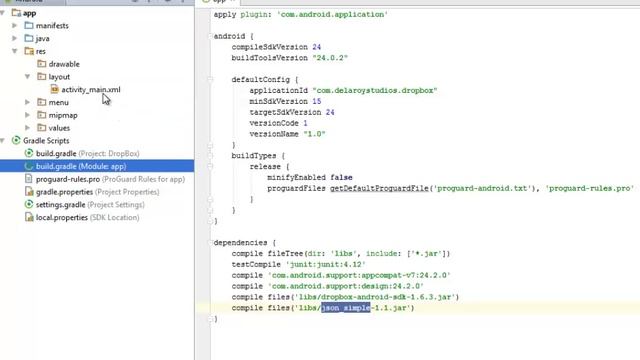Click the 'junit:junit:4.12' dependency string
Image resolution: width=640 pixels, height=360 pixels.
326,264
